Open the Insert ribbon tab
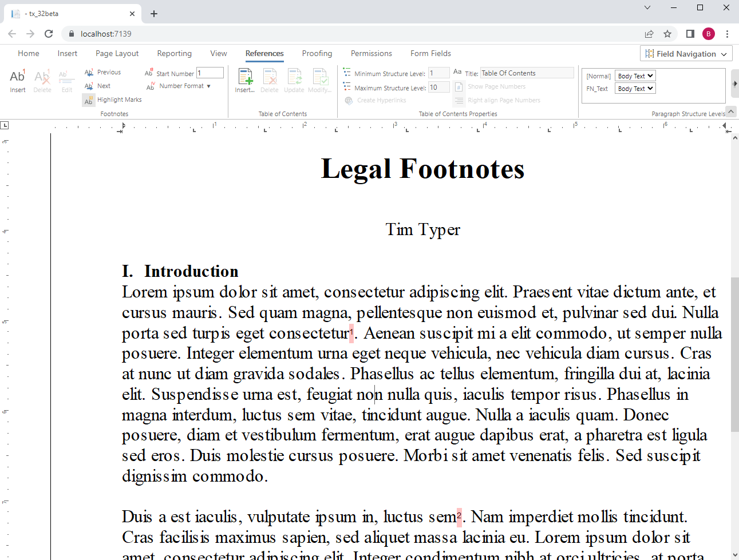739x560 pixels. coord(67,53)
